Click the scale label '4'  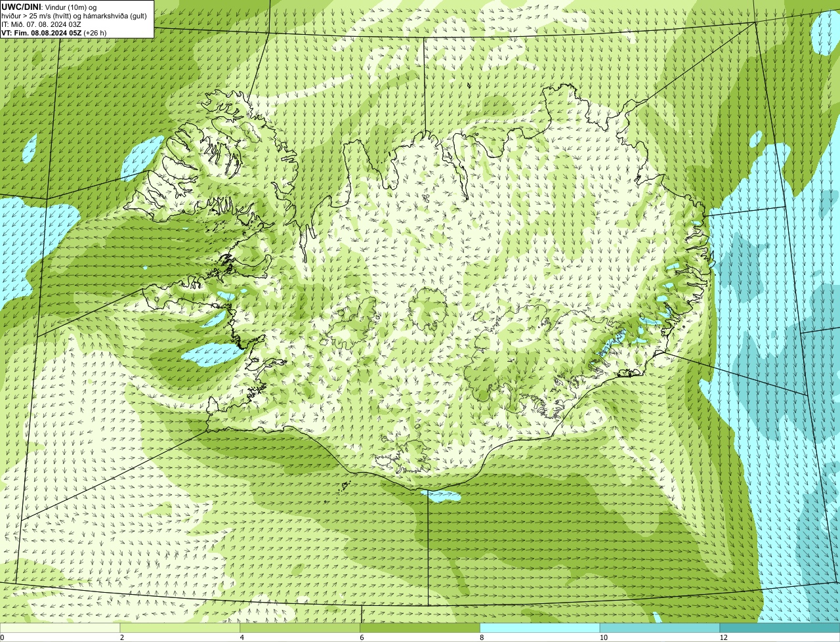click(242, 637)
